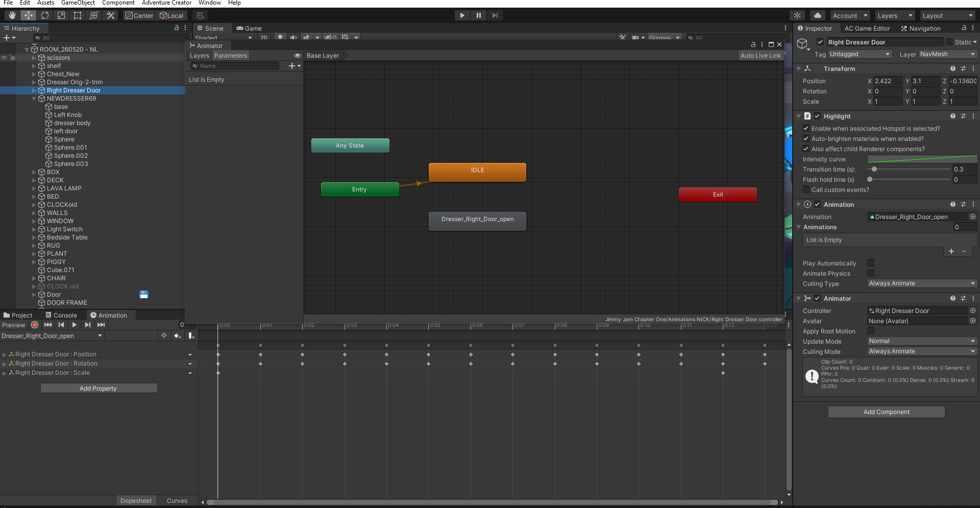
Task: Switch to the Game tab
Action: [x=249, y=29]
